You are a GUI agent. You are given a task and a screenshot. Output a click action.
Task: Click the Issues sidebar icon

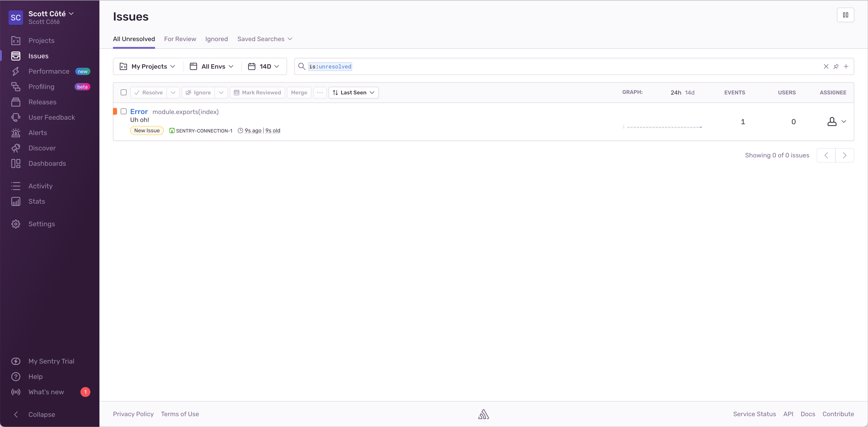point(16,56)
